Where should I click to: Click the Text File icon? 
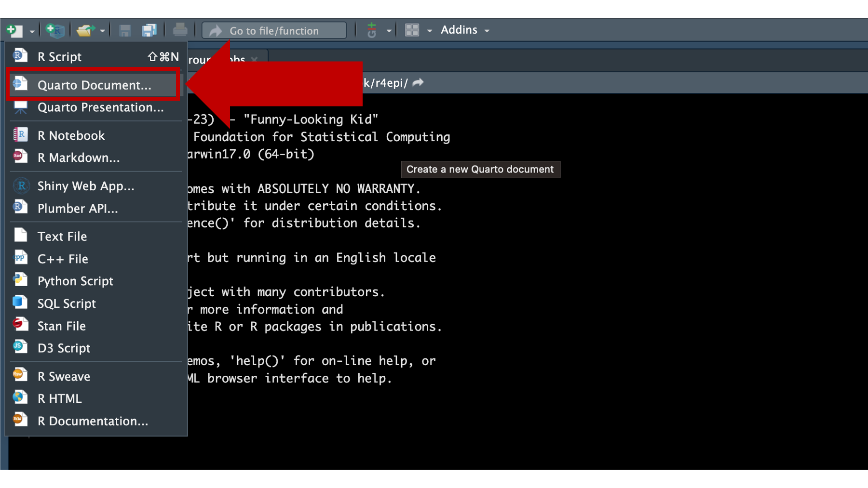pyautogui.click(x=20, y=235)
